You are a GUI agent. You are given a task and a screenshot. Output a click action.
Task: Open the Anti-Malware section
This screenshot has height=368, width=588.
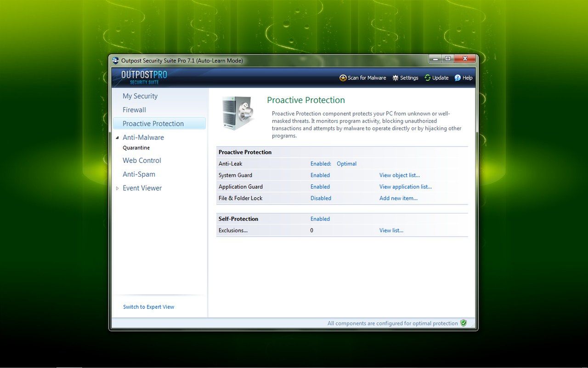143,137
